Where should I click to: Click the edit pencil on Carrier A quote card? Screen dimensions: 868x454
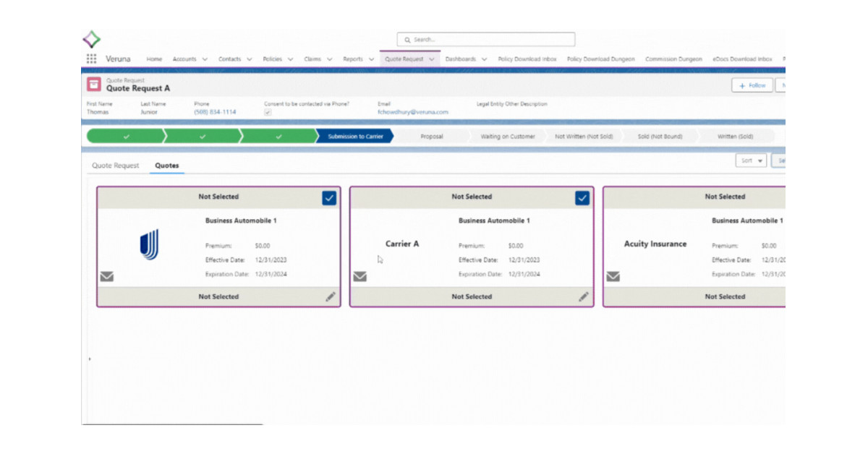coord(583,296)
